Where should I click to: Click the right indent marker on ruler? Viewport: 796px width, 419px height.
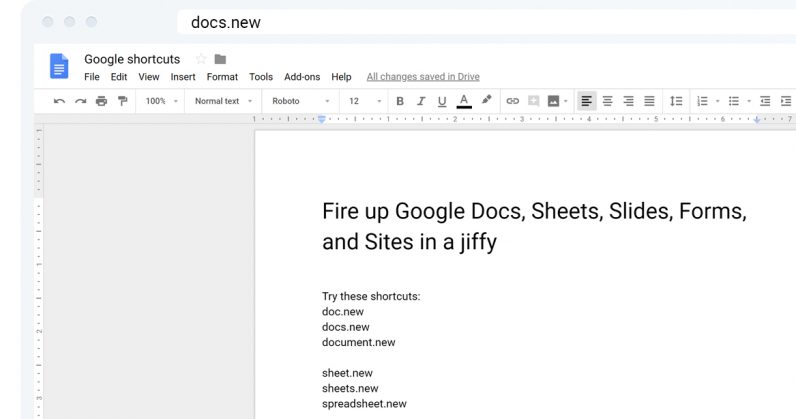click(x=757, y=119)
